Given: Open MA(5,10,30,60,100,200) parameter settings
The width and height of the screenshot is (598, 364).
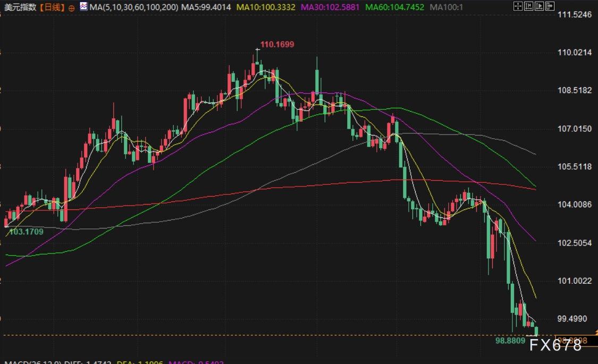Looking at the screenshot, I should point(134,7).
